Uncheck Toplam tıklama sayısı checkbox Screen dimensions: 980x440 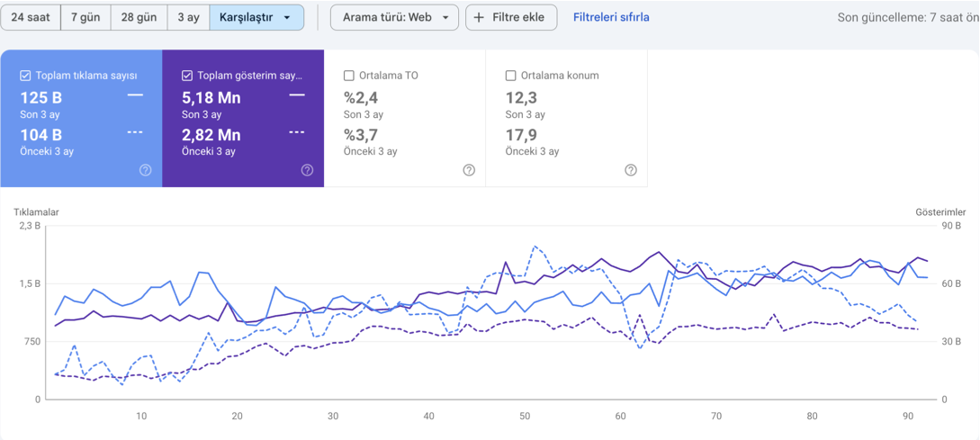click(x=25, y=76)
